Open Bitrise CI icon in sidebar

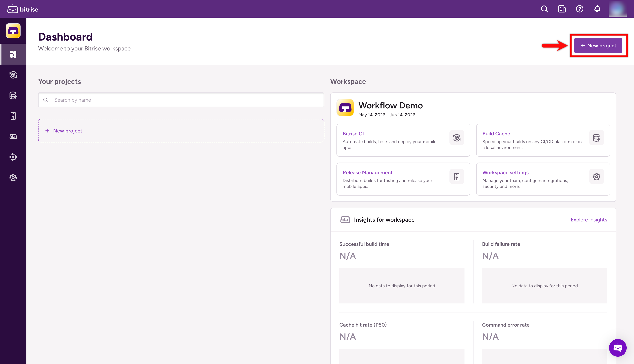click(x=13, y=75)
